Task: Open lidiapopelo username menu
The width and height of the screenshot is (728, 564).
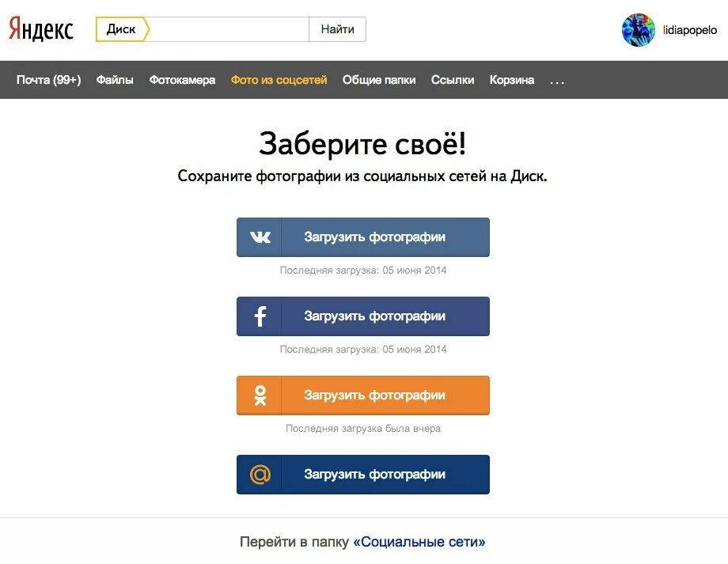Action: 690,30
